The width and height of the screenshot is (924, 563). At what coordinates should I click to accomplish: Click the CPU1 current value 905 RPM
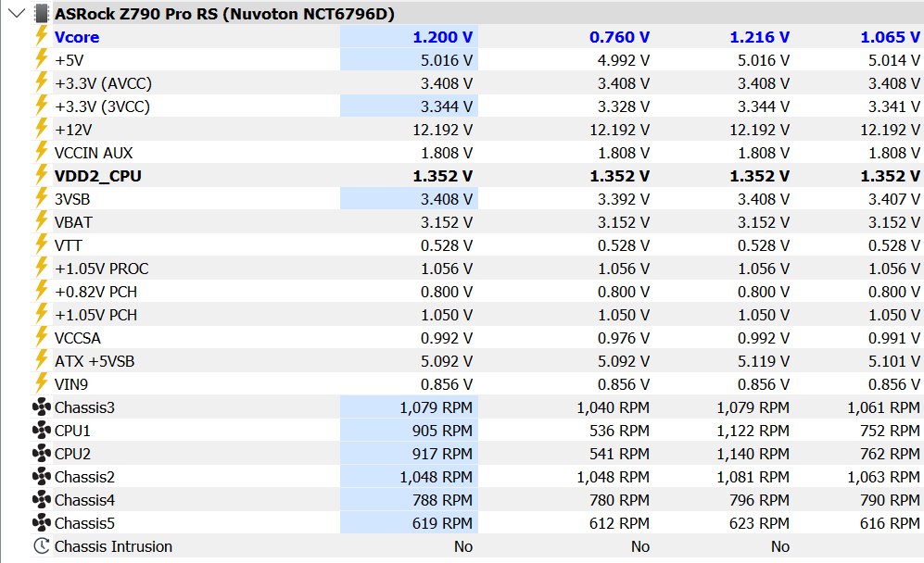click(442, 431)
